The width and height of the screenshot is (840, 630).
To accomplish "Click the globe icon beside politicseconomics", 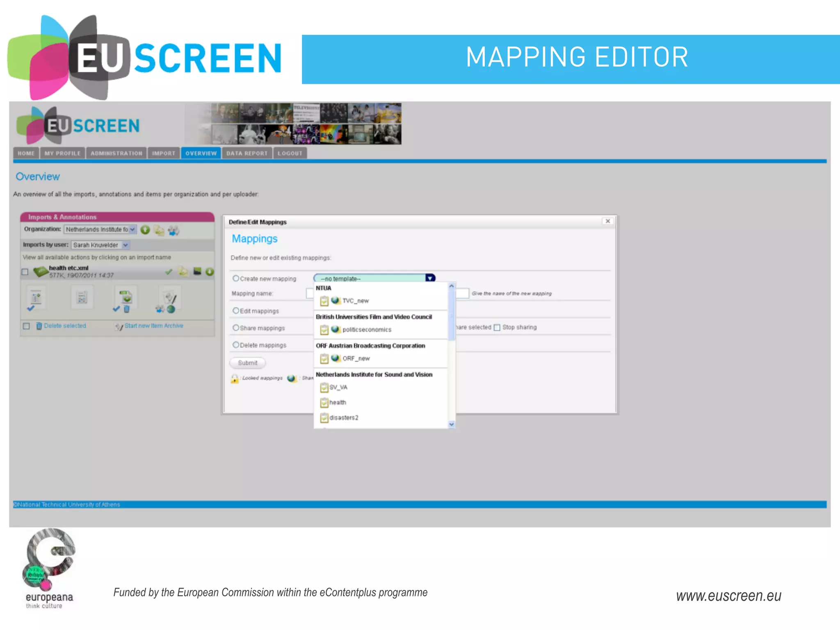I will click(336, 329).
